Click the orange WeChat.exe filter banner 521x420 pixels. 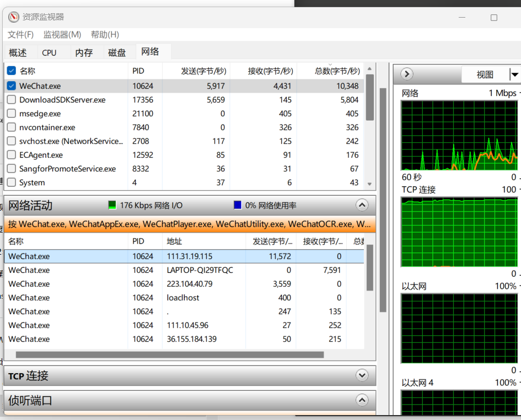coord(190,224)
